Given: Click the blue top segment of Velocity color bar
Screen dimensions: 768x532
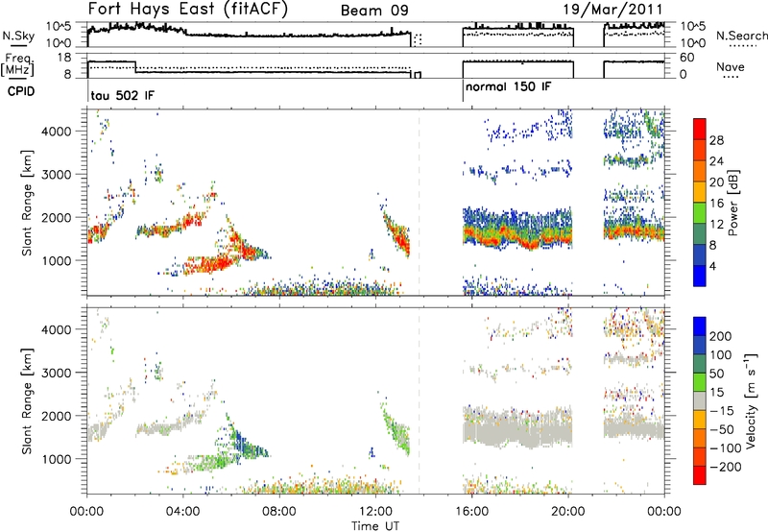Looking at the screenshot, I should click(x=700, y=326).
